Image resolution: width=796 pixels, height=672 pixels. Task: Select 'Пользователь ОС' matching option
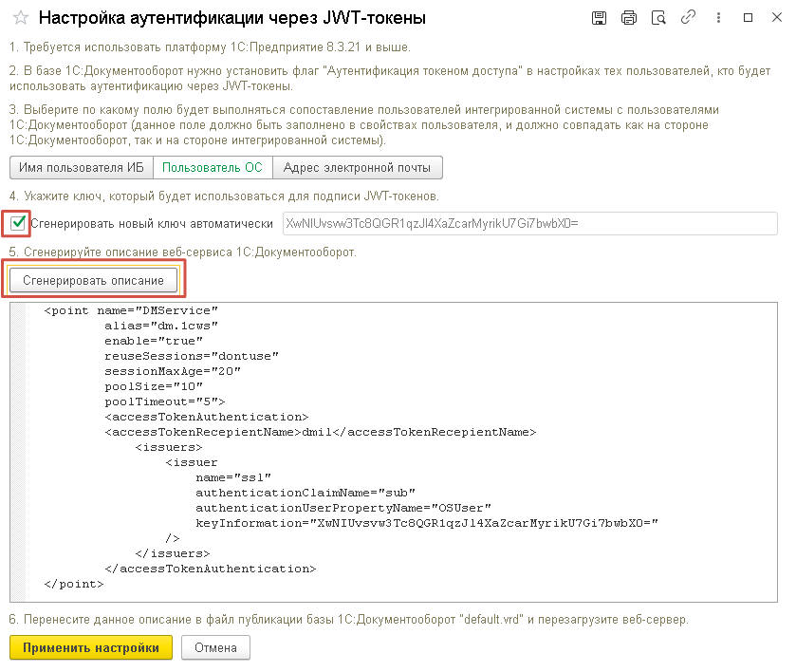click(x=213, y=167)
